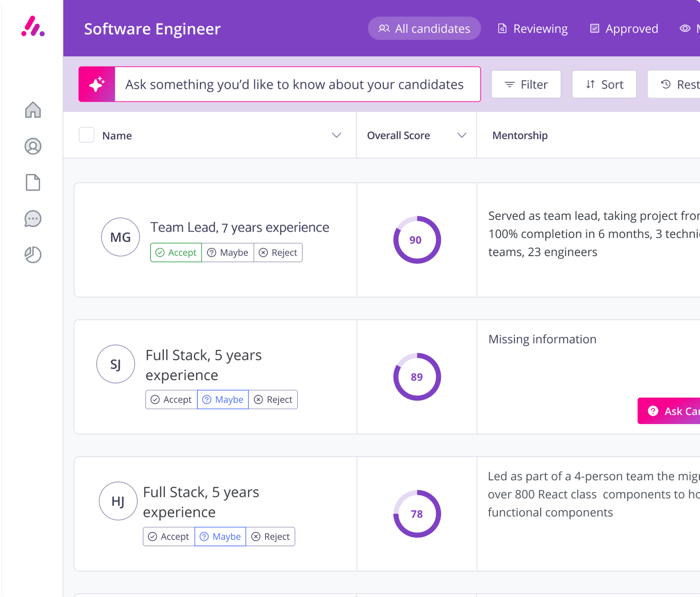Open the Home icon in sidebar
This screenshot has width=700, height=597.
click(x=33, y=110)
